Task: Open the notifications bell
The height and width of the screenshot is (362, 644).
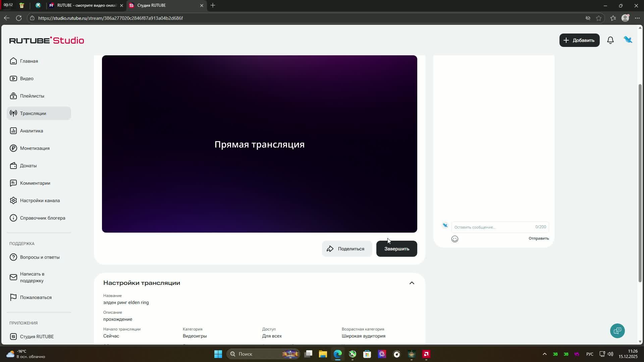Action: click(x=610, y=40)
